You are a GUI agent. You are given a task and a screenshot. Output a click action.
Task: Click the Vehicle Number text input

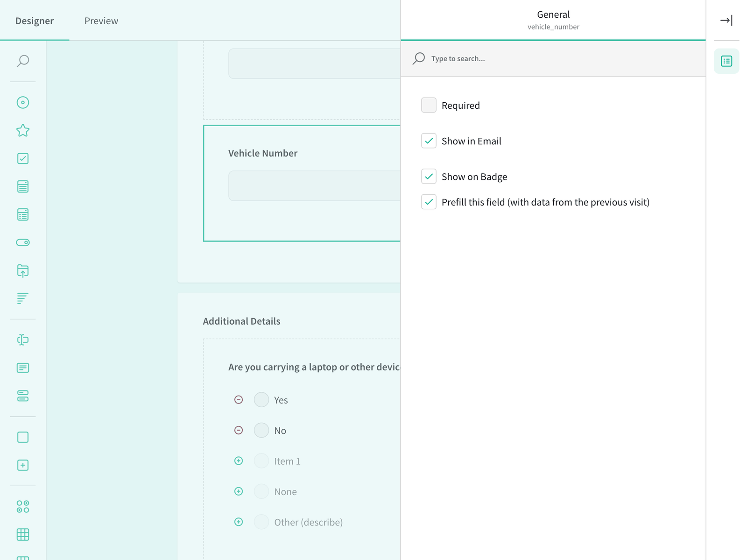click(x=314, y=186)
